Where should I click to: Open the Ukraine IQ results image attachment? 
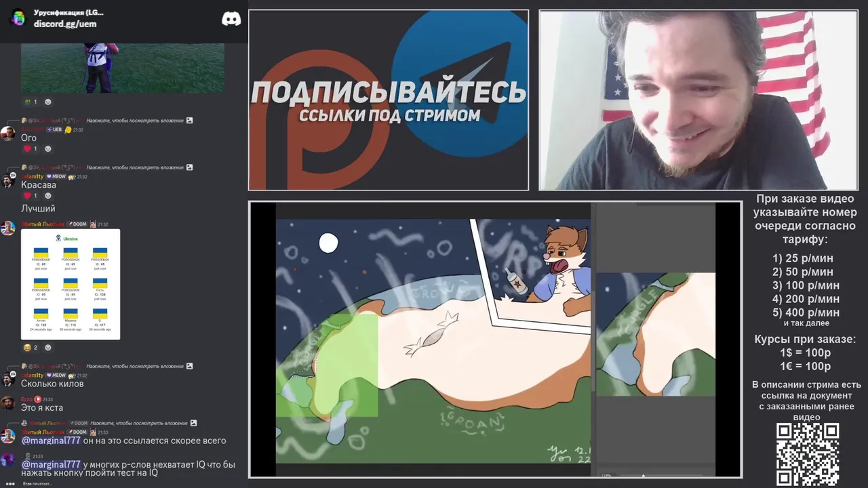coord(71,284)
